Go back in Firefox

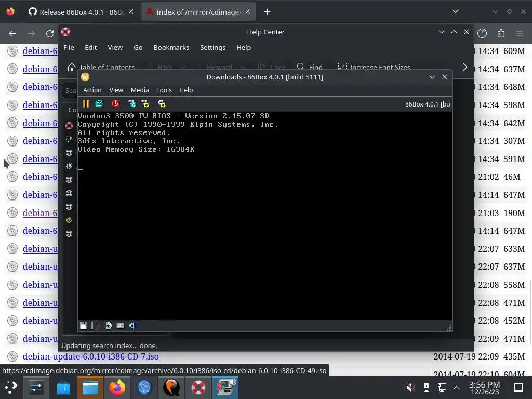coord(12,34)
